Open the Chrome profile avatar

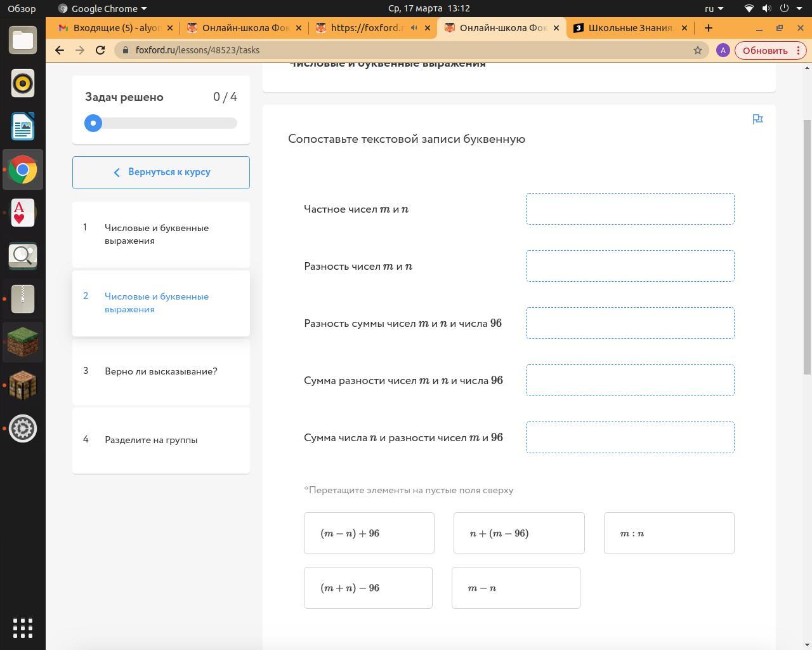coord(723,50)
